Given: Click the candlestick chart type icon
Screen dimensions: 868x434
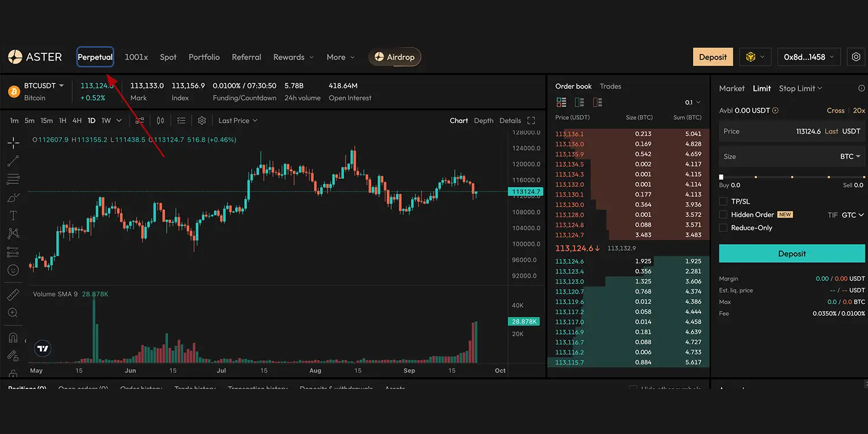Looking at the screenshot, I should [160, 120].
